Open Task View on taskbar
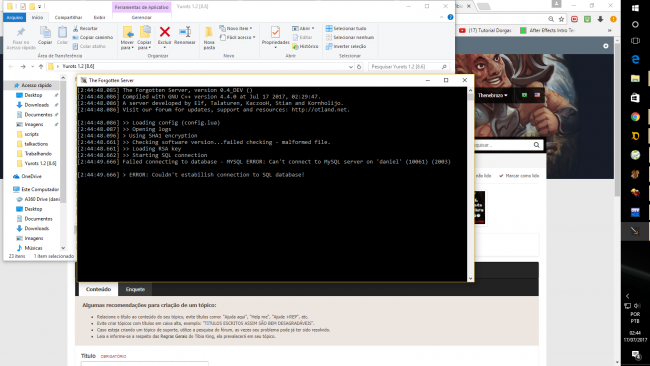The height and width of the screenshot is (366, 650). click(635, 41)
